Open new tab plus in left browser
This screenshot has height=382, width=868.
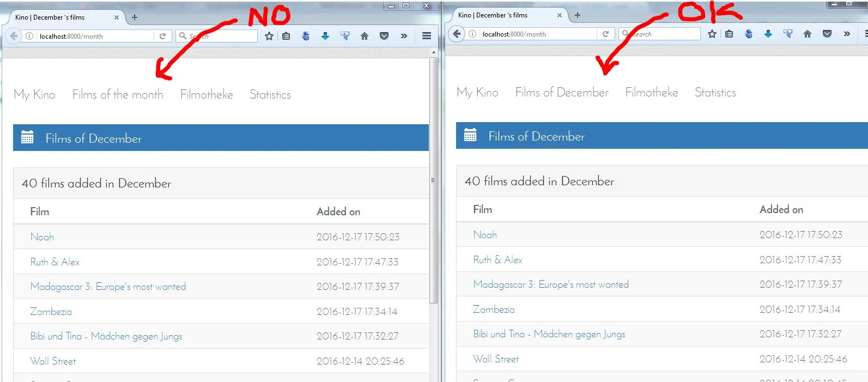tap(135, 17)
